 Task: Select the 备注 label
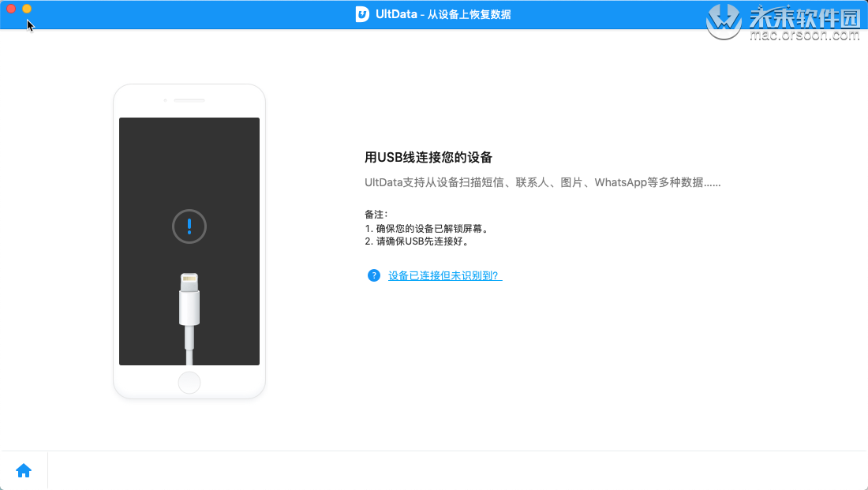tap(376, 215)
